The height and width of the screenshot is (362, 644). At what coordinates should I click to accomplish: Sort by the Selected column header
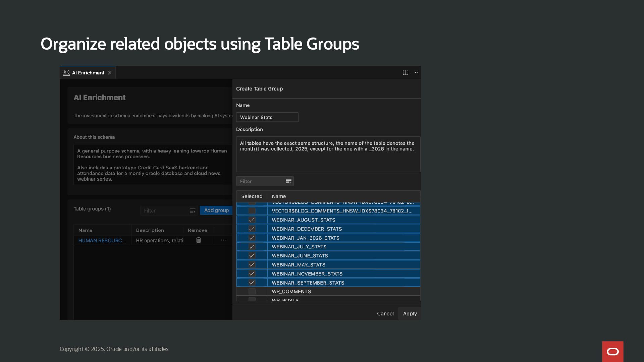252,196
